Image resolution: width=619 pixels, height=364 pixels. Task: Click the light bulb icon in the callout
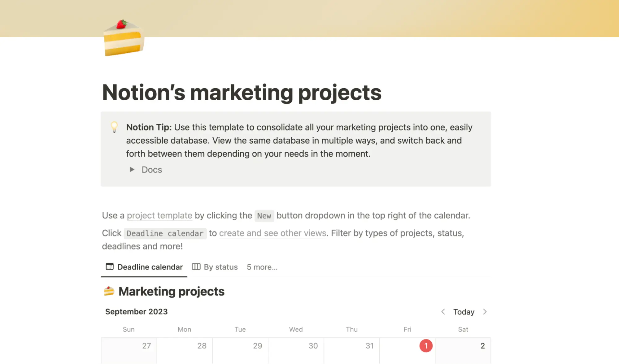click(x=114, y=128)
